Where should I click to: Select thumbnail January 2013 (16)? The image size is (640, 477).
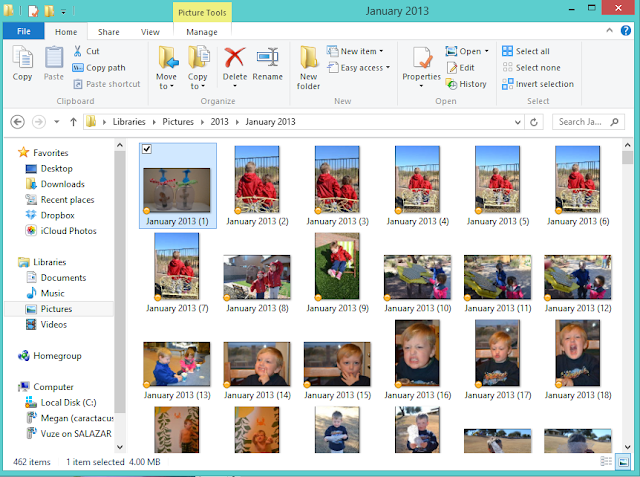(418, 360)
